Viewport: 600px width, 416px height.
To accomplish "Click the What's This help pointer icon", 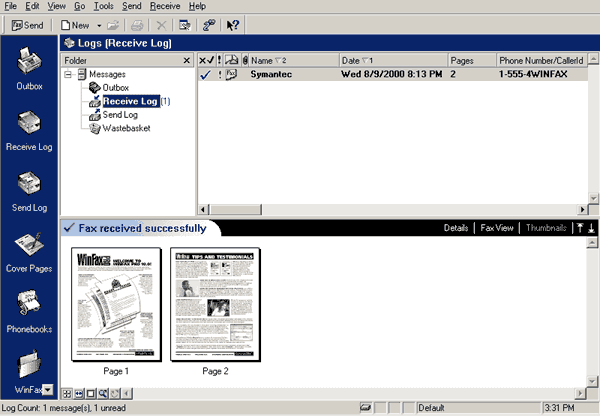I will [x=233, y=26].
